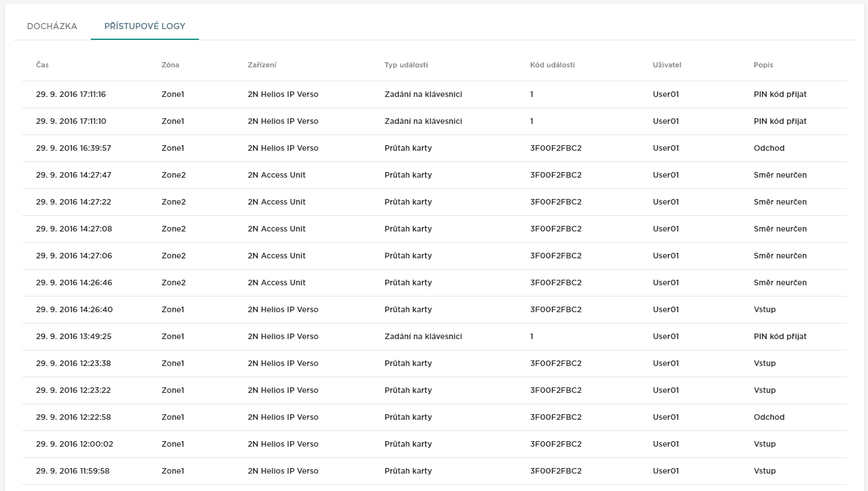The height and width of the screenshot is (491, 868).
Task: Click Směr neurčen in the 14:26:46 row
Action: pos(780,282)
